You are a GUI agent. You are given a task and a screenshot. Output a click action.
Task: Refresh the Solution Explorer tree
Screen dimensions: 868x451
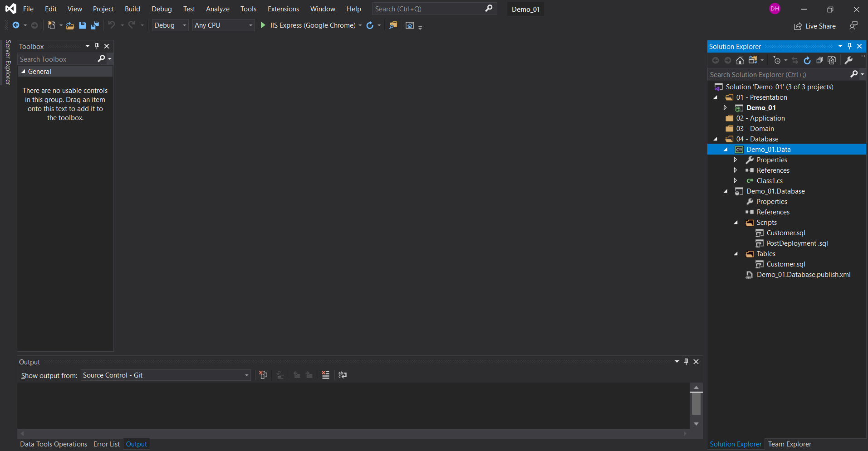pos(807,60)
